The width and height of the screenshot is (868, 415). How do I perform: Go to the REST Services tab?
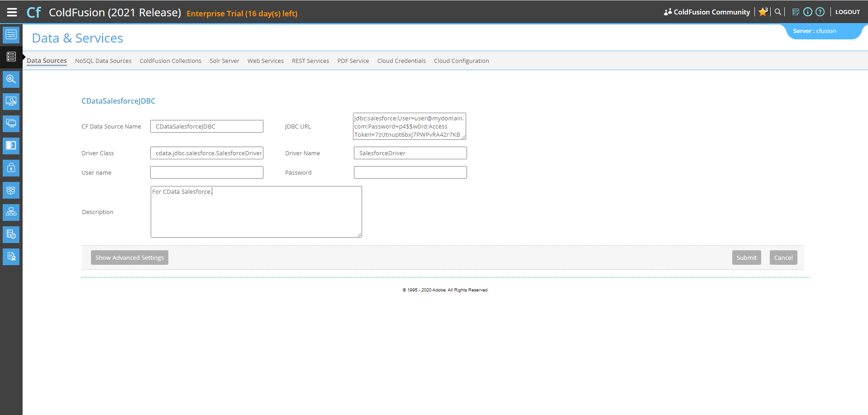coord(310,61)
